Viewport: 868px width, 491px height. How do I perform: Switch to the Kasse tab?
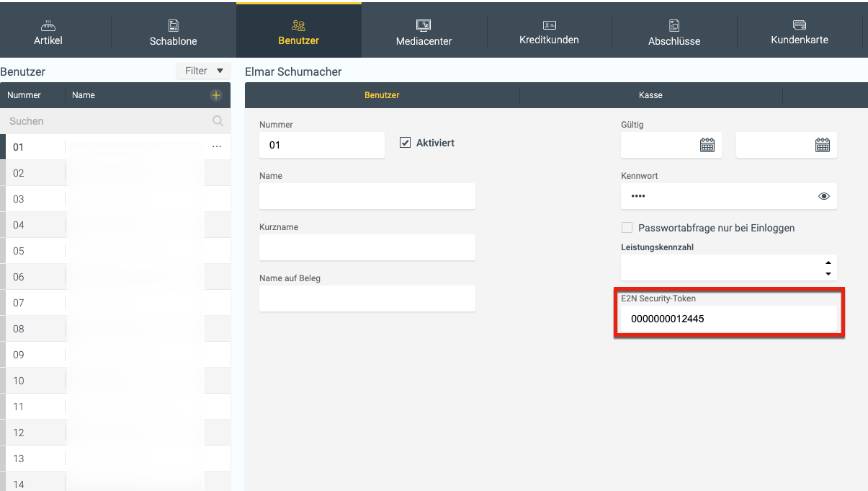click(x=650, y=95)
